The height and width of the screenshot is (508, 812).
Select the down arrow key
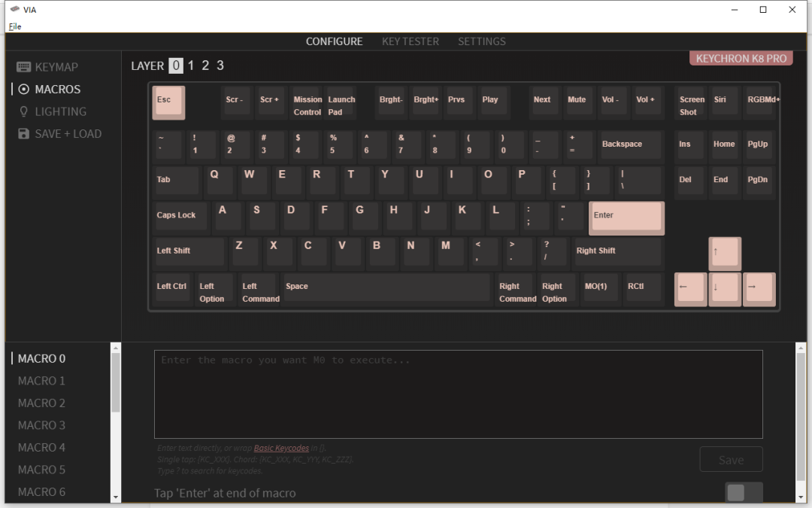725,289
